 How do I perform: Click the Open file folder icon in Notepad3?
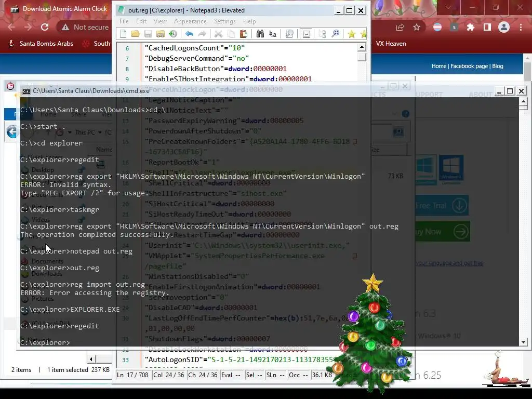(x=136, y=34)
